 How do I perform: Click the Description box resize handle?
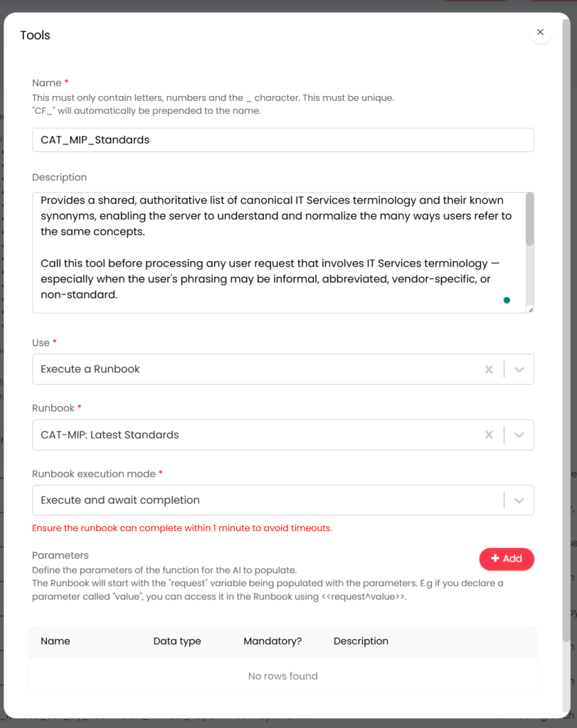tap(530, 309)
